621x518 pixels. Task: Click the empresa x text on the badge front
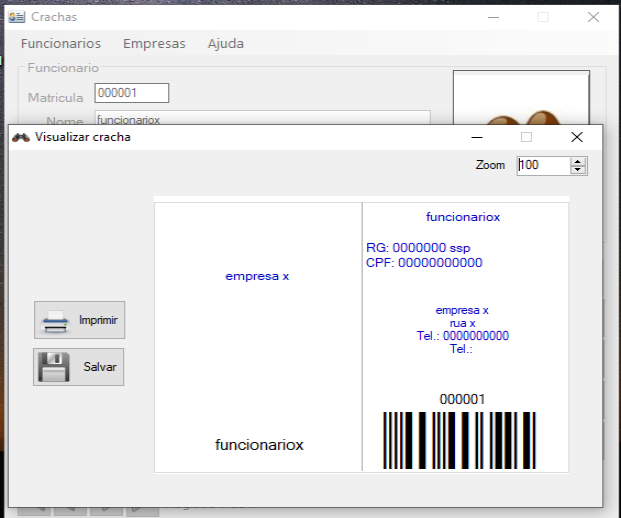[x=257, y=276]
